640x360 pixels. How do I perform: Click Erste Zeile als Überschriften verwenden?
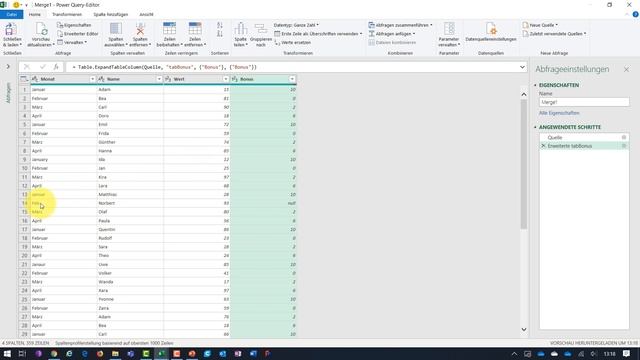coord(318,34)
